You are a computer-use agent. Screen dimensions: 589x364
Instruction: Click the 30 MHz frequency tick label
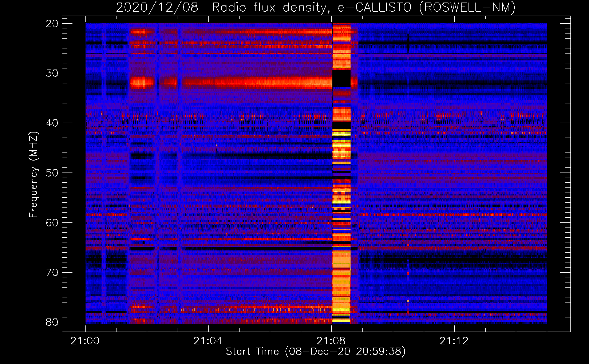pos(52,73)
